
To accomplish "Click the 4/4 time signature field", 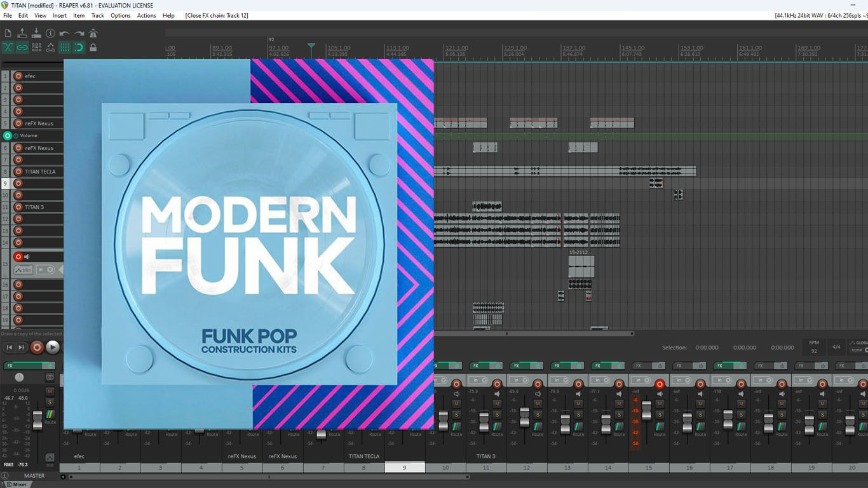I will (836, 347).
